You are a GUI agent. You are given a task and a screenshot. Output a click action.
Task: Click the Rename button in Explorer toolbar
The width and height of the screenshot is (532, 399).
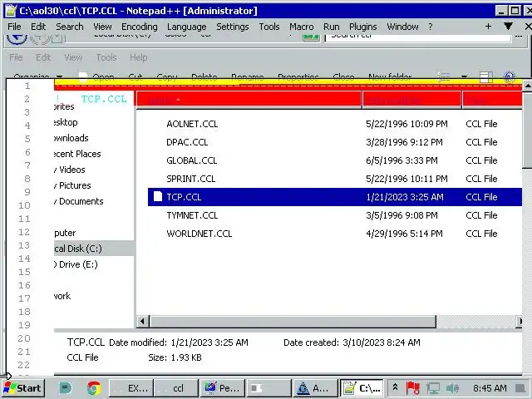(248, 76)
